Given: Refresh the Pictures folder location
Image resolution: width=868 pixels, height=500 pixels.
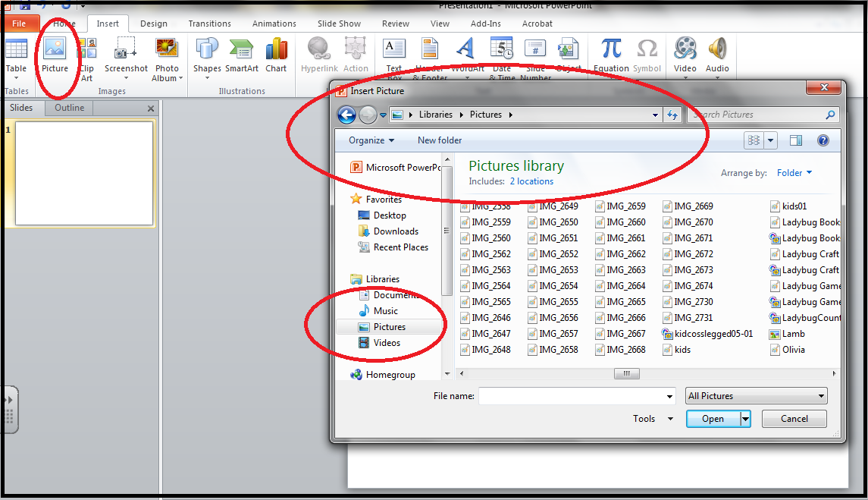Looking at the screenshot, I should coord(672,115).
